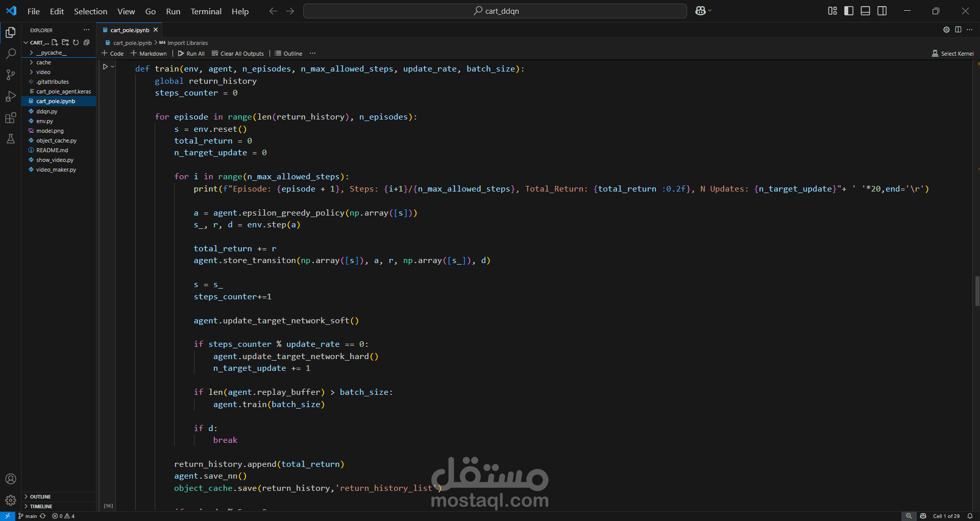Open the Terminal menu
Image resolution: width=980 pixels, height=521 pixels.
click(x=206, y=11)
